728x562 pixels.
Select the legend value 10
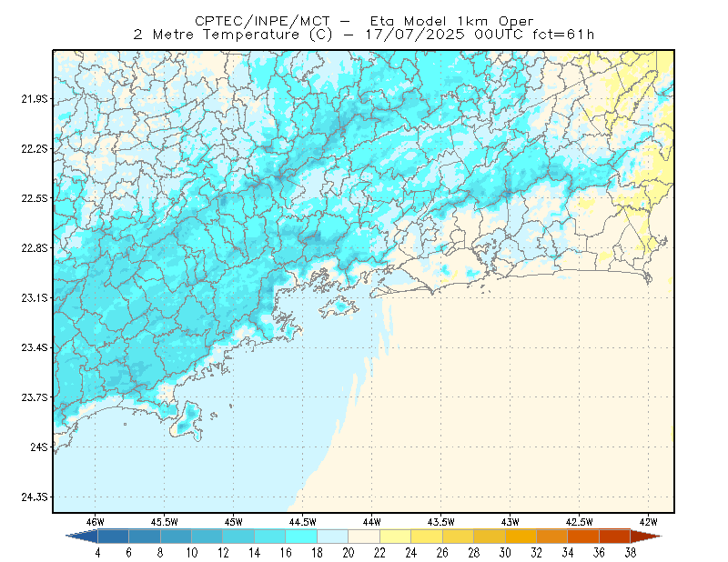pos(192,553)
